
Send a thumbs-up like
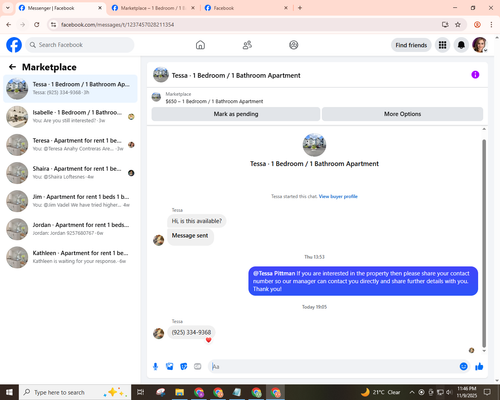click(x=479, y=366)
